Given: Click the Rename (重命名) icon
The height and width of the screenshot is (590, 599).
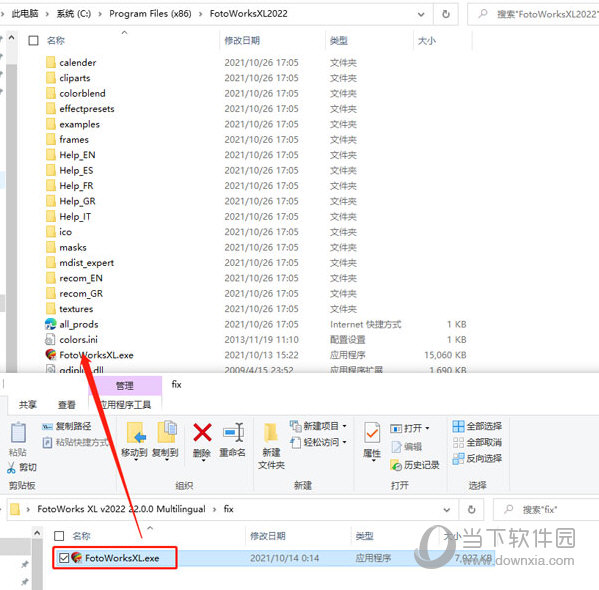Looking at the screenshot, I should tap(233, 432).
